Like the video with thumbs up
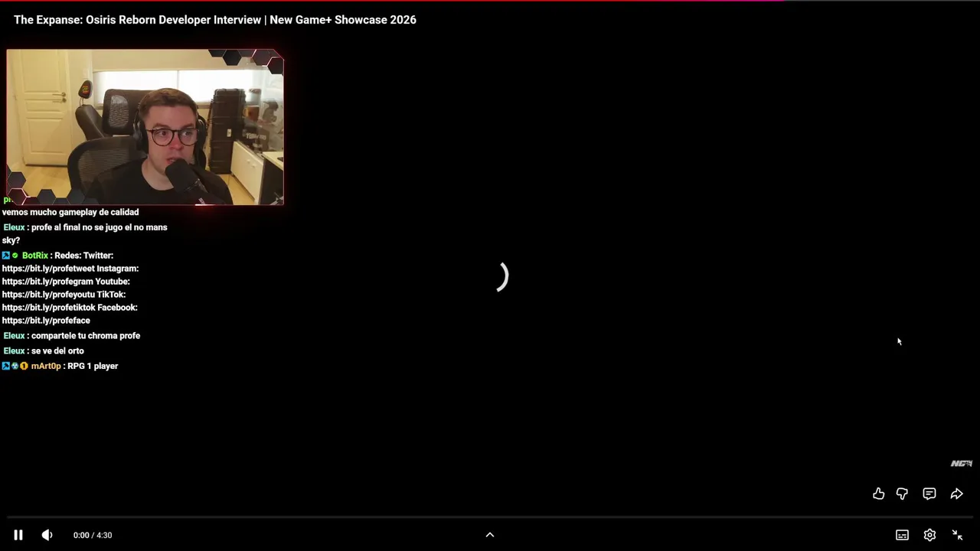Viewport: 980px width, 551px height. click(878, 494)
